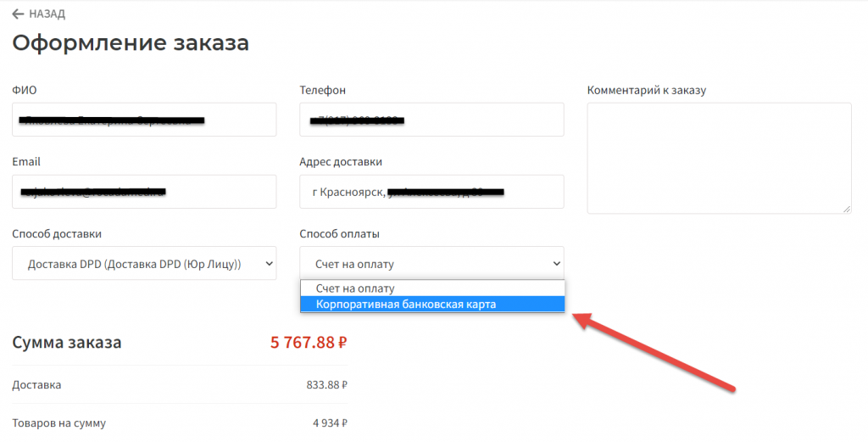868x442 pixels.
Task: Click the comment textarea resize handle
Action: 846,208
